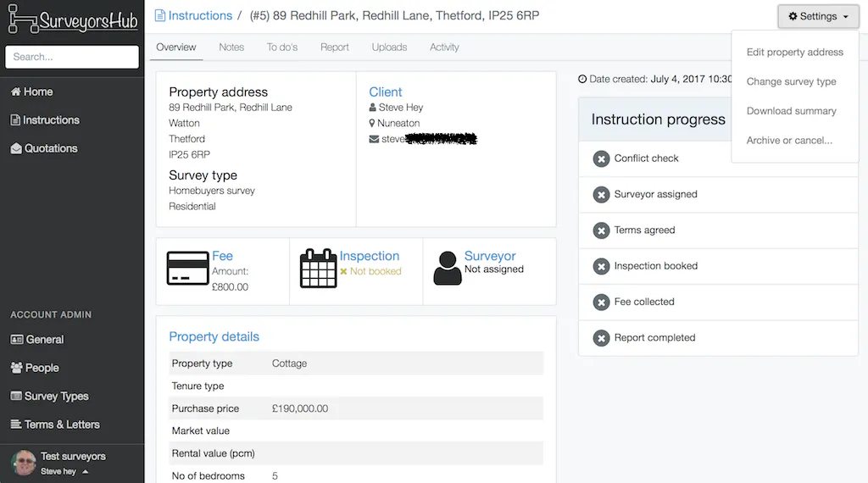Choose Edit property address from menu
This screenshot has height=483, width=868.
(794, 52)
